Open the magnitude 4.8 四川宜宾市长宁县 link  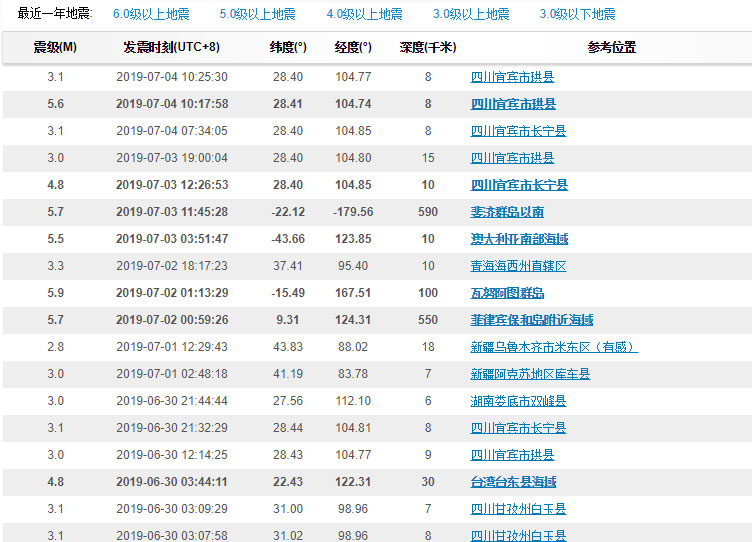pyautogui.click(x=519, y=185)
